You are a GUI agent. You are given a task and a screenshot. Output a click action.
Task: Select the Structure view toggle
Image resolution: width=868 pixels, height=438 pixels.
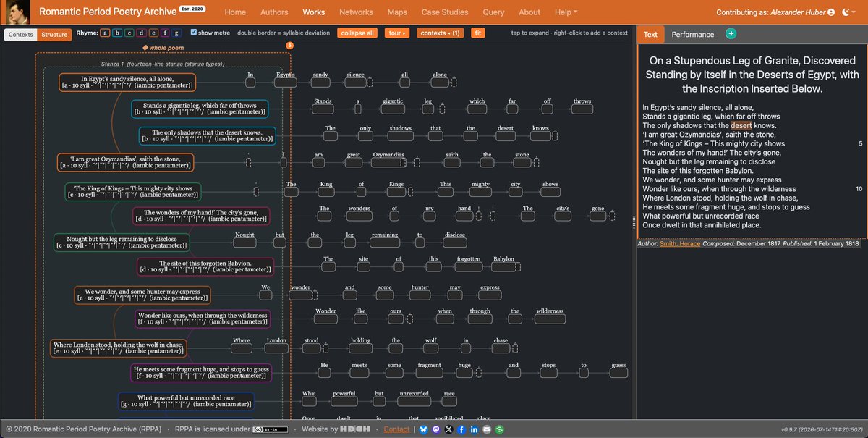tap(54, 35)
